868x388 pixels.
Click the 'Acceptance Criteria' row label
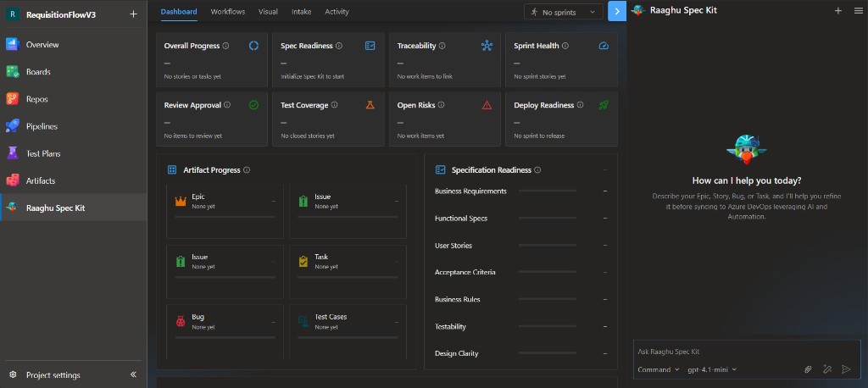(x=465, y=272)
